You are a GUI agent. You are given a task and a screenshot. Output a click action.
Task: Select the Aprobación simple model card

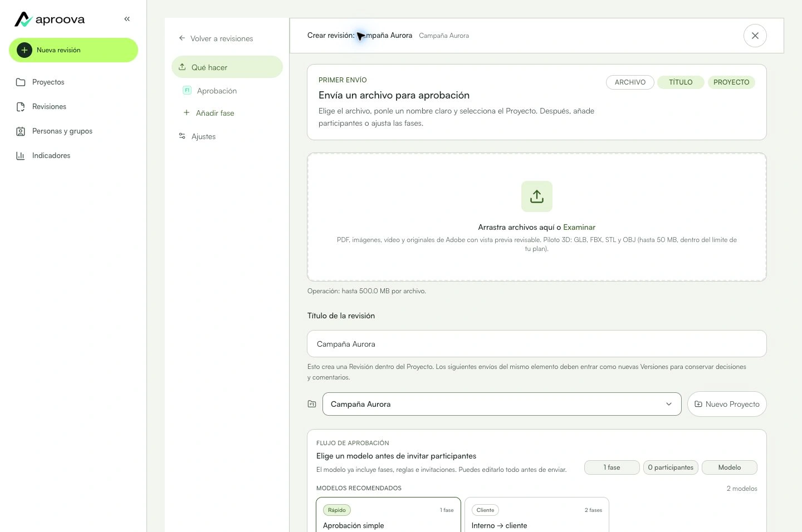pyautogui.click(x=388, y=515)
